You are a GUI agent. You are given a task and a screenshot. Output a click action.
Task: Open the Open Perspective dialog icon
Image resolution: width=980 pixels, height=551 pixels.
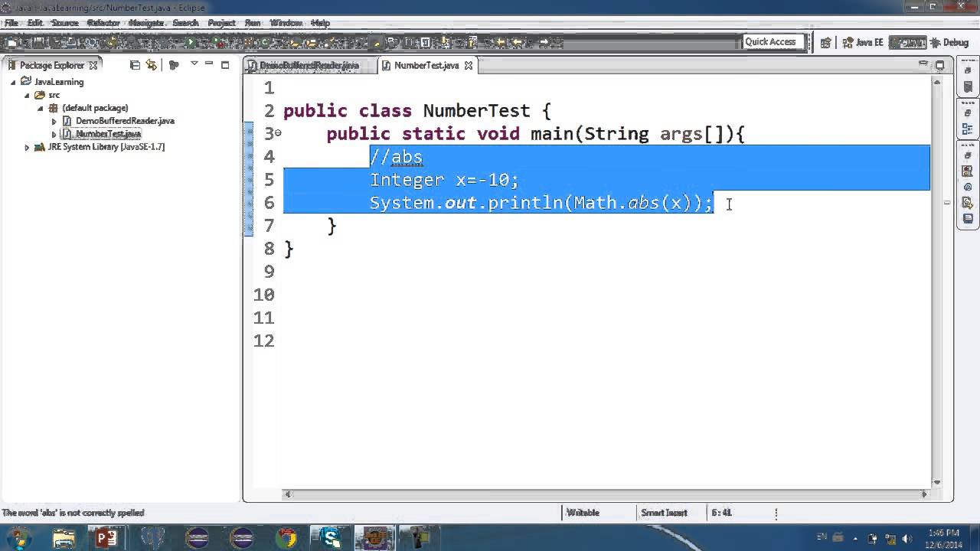826,43
